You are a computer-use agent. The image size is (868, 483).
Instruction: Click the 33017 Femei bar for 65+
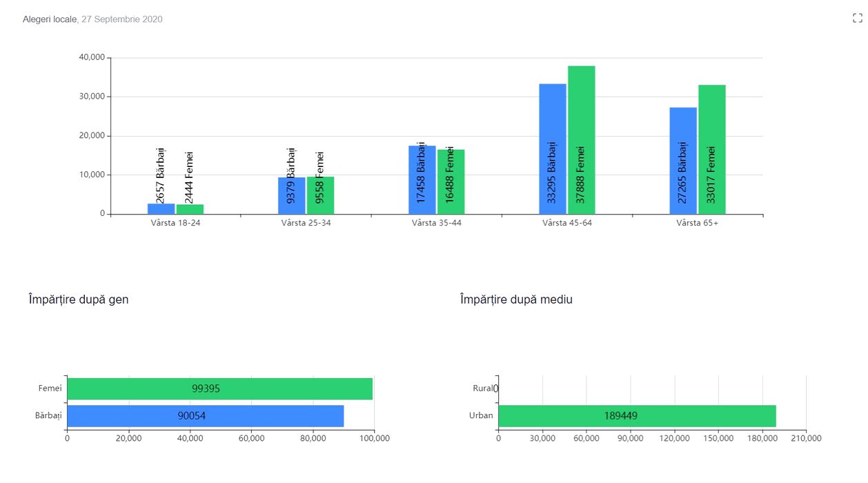click(711, 149)
